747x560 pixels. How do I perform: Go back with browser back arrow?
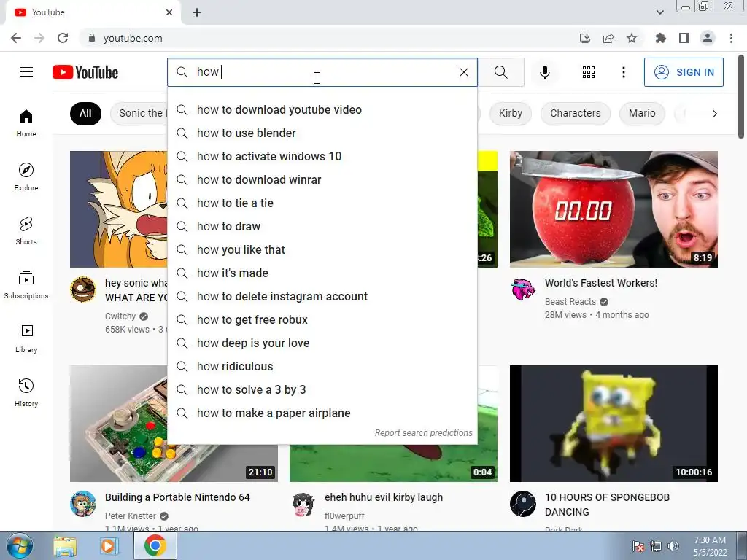tap(16, 38)
